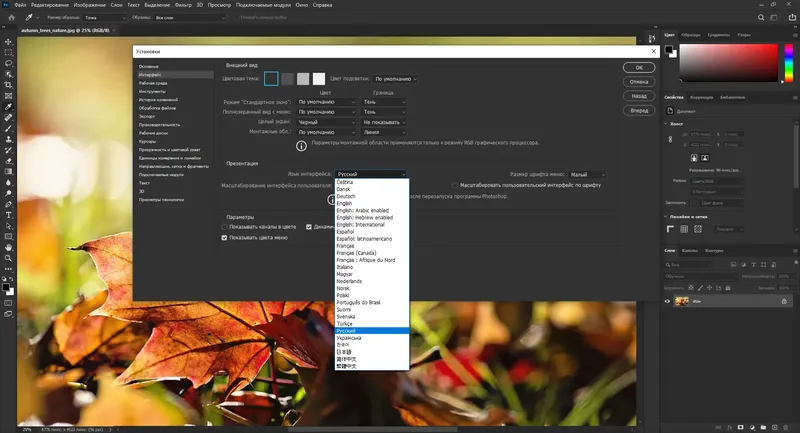Toggle the 'Динамич...' checkbox
Screen dimensions: 800x433
coord(309,227)
